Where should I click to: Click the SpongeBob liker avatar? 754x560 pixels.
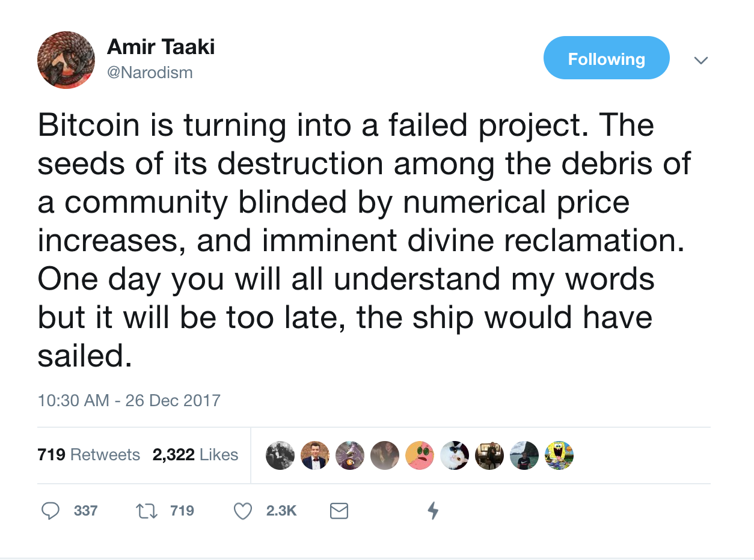tap(559, 455)
